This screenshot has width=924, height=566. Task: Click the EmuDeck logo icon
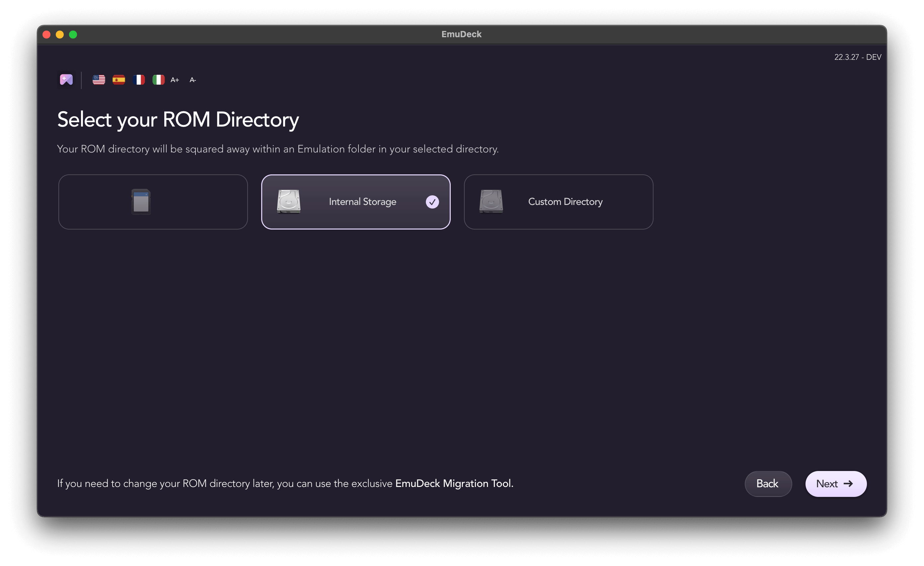tap(67, 79)
